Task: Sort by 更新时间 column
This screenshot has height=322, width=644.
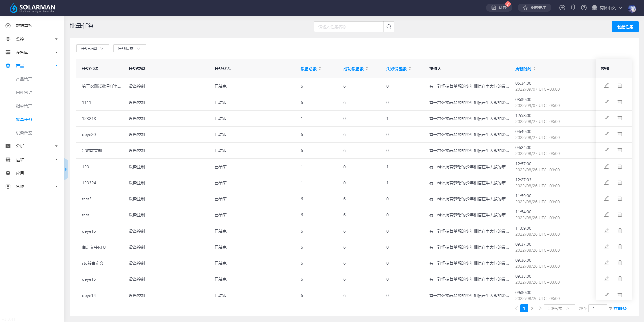Action: click(525, 69)
